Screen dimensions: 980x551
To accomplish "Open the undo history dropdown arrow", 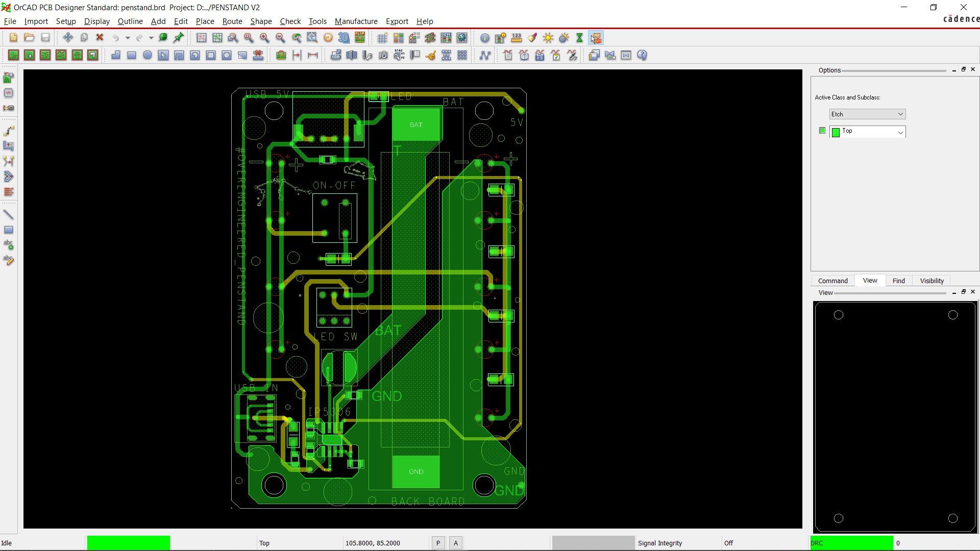I will [128, 38].
